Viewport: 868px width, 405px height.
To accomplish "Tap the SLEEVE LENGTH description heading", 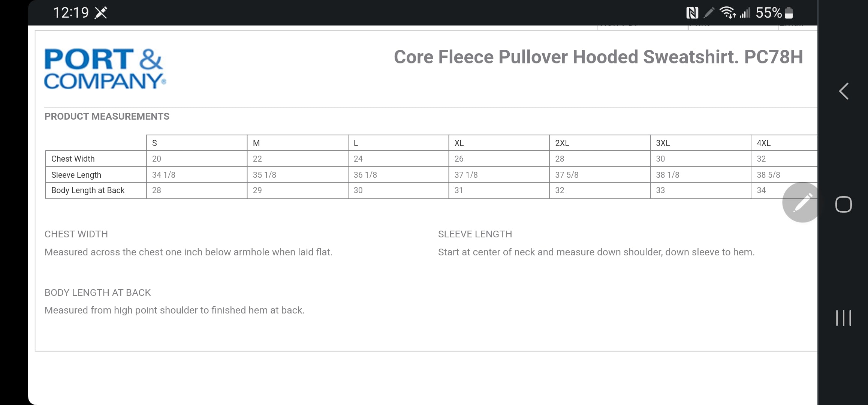I will 475,234.
